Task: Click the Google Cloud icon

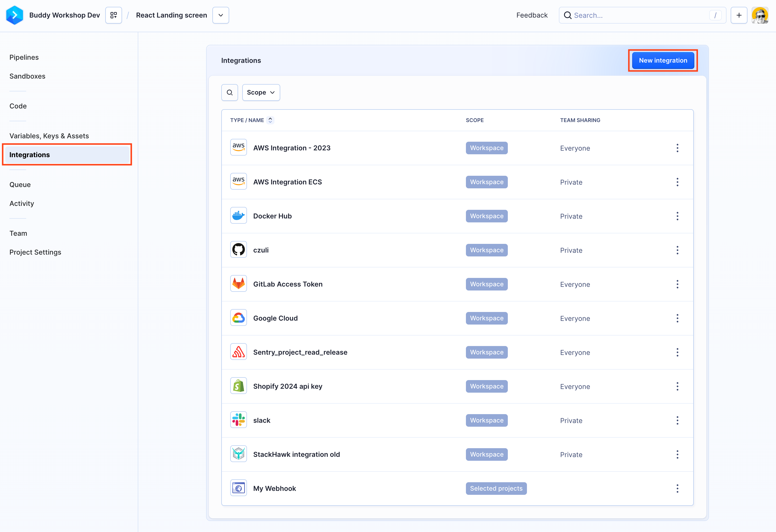Action: pos(238,318)
